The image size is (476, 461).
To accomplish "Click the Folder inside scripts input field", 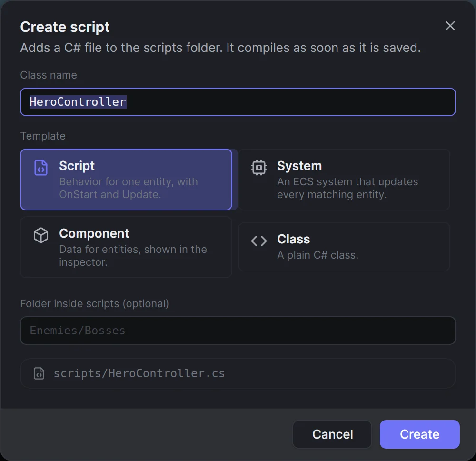I will [238, 331].
